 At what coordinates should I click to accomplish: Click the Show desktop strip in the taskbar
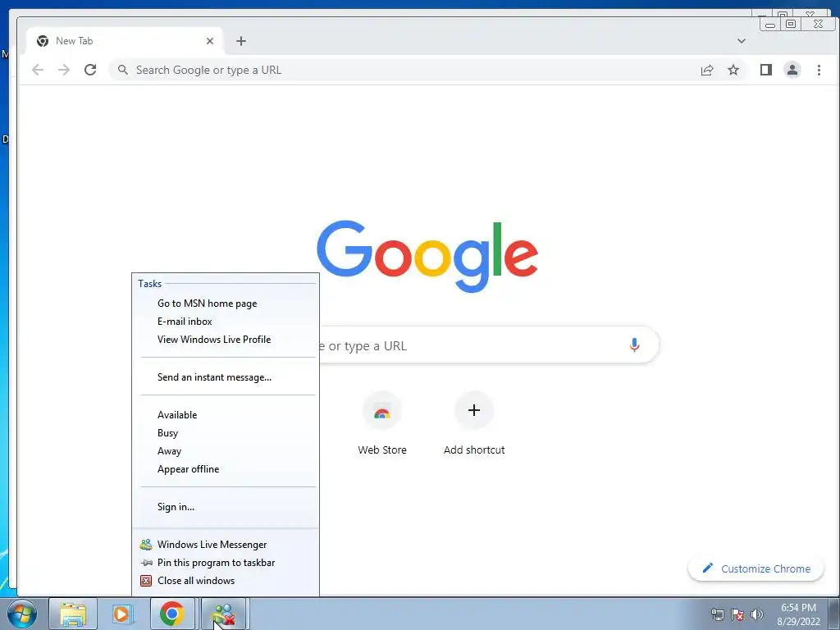coord(834,614)
